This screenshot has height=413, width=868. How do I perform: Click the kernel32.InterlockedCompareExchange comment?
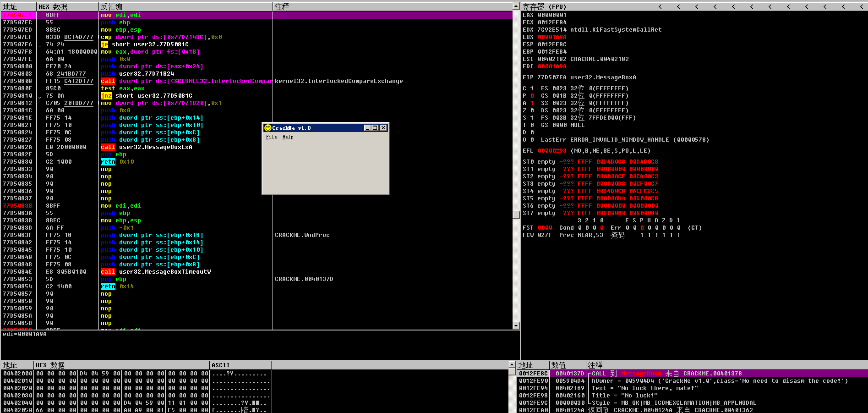(x=339, y=81)
